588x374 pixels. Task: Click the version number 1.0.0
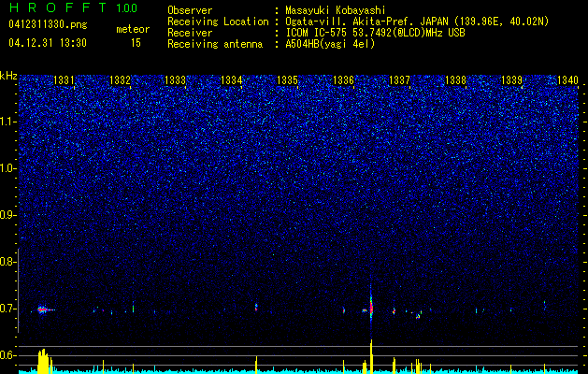[127, 7]
